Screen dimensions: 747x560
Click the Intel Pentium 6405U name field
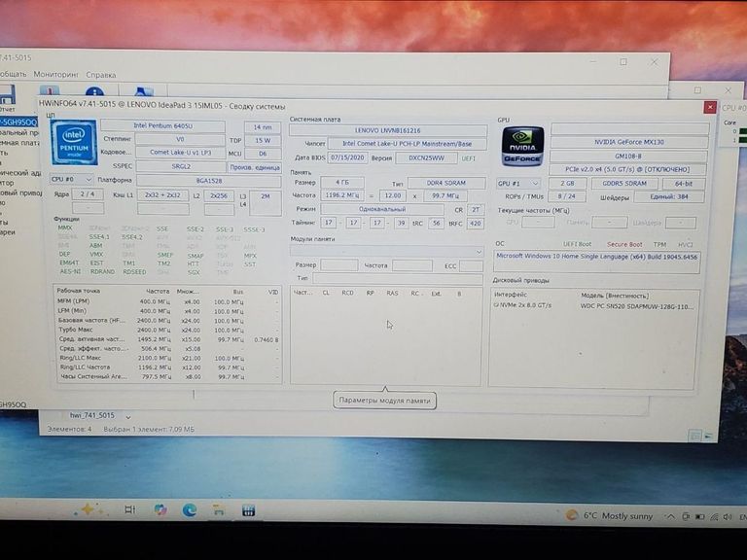(163, 125)
